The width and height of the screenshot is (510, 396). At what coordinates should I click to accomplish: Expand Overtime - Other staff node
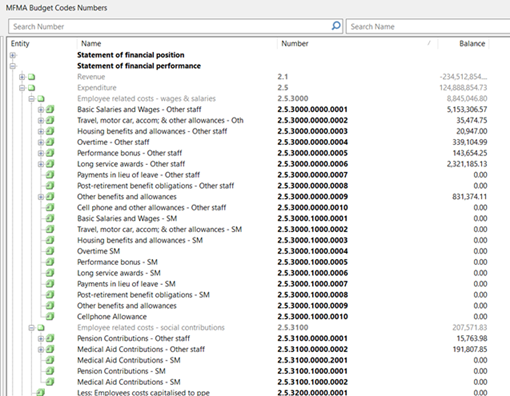(41, 142)
